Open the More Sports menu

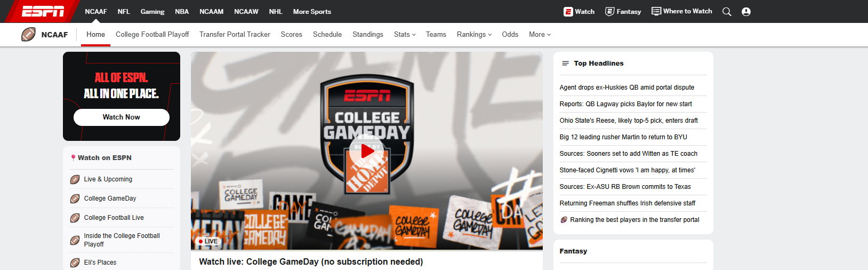click(312, 12)
